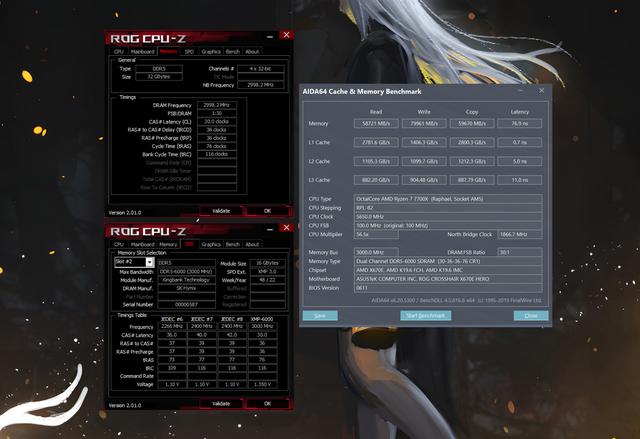Click L3 Cache read value 882.20 GB/s
640x439 pixels.
(376, 180)
